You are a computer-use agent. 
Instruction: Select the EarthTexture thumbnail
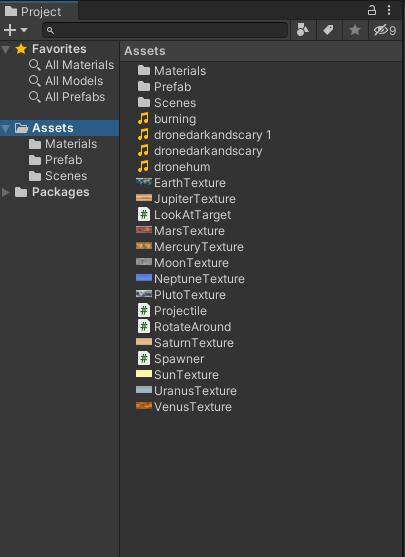[144, 182]
